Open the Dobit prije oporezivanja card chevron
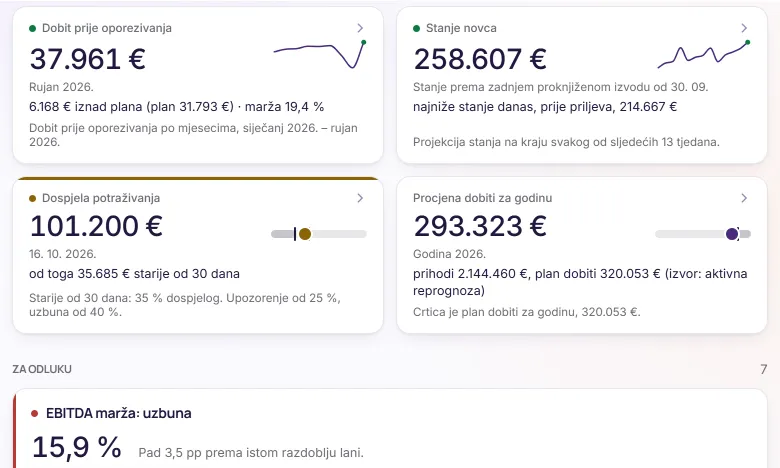Viewport: 780px width, 468px height. (360, 28)
